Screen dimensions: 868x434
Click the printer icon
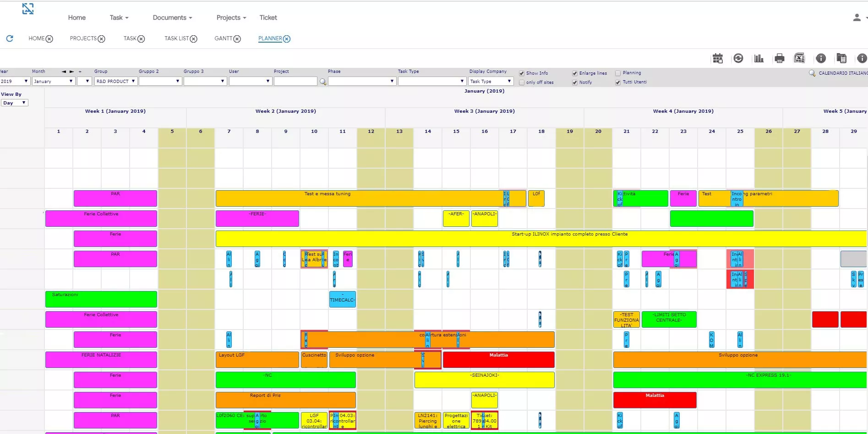coord(779,58)
